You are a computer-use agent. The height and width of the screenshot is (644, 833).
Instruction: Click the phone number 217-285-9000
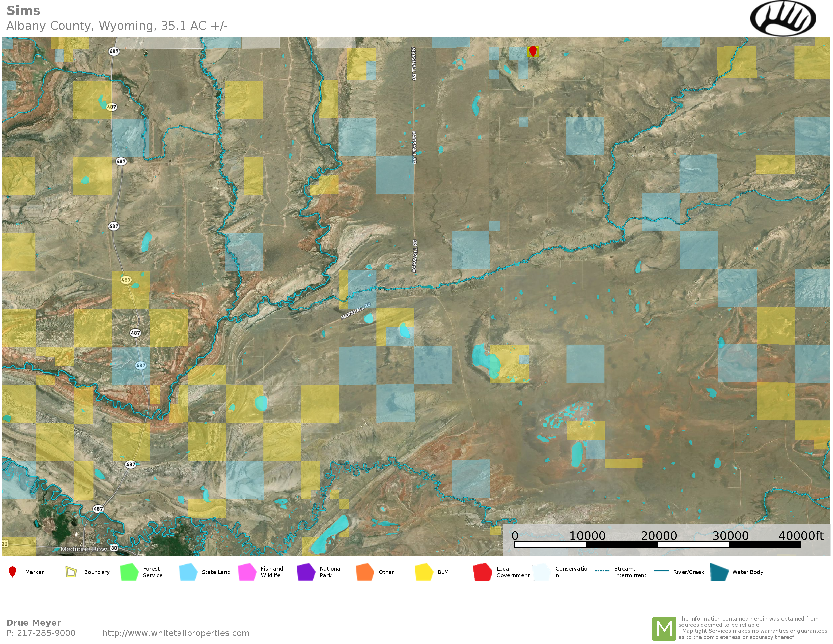tap(46, 633)
